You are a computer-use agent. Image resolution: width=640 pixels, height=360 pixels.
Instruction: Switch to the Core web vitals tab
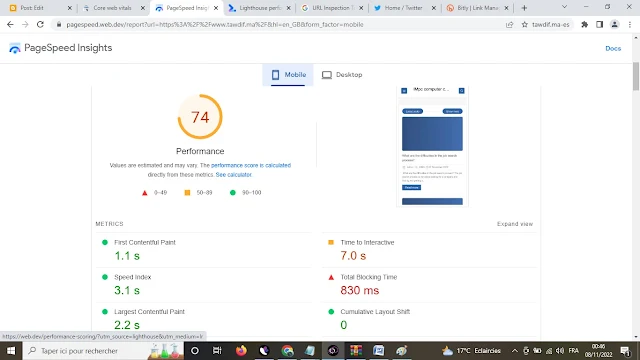112,8
